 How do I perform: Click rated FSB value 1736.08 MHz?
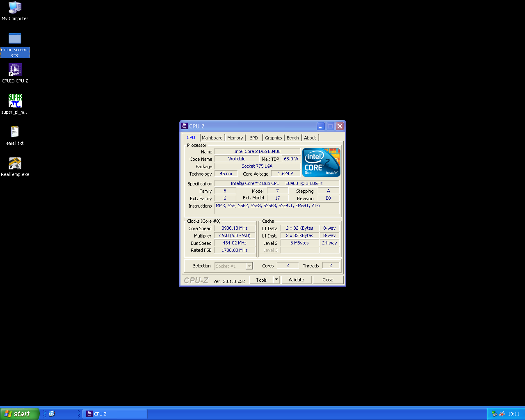tap(235, 250)
